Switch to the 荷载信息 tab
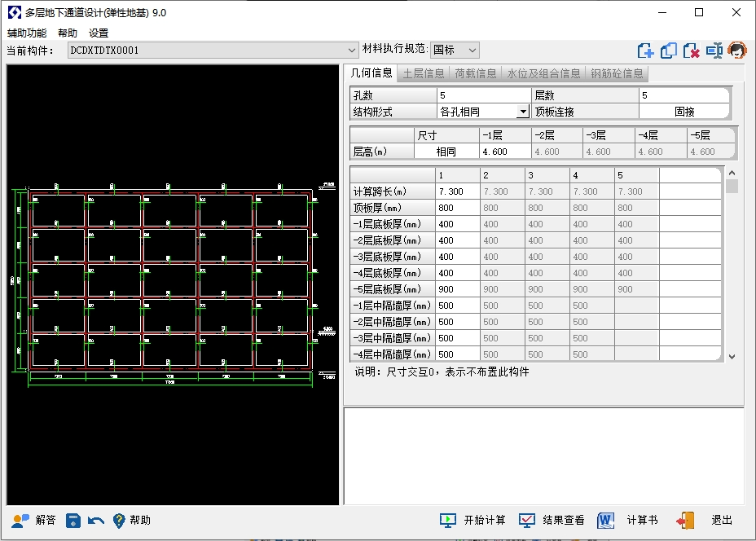The height and width of the screenshot is (541, 756). 476,73
